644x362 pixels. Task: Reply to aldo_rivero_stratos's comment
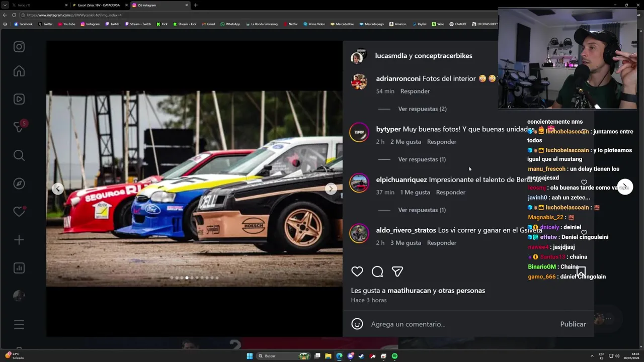point(442,243)
